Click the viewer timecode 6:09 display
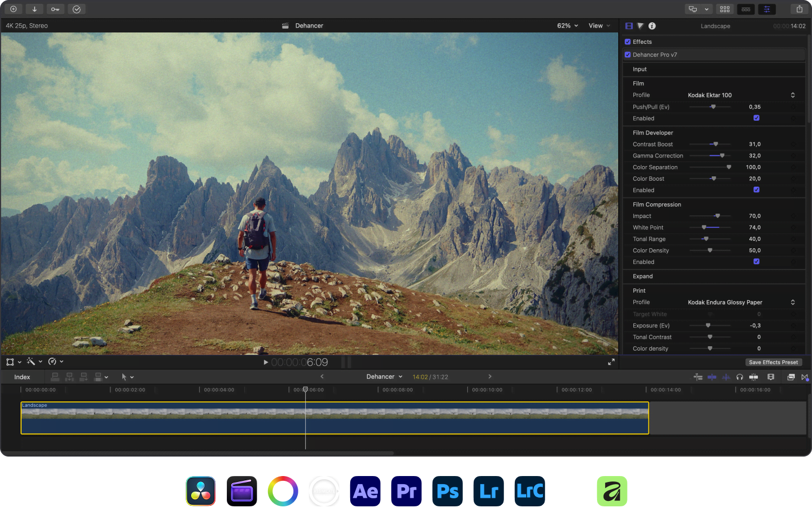The width and height of the screenshot is (812, 515). pos(299,362)
